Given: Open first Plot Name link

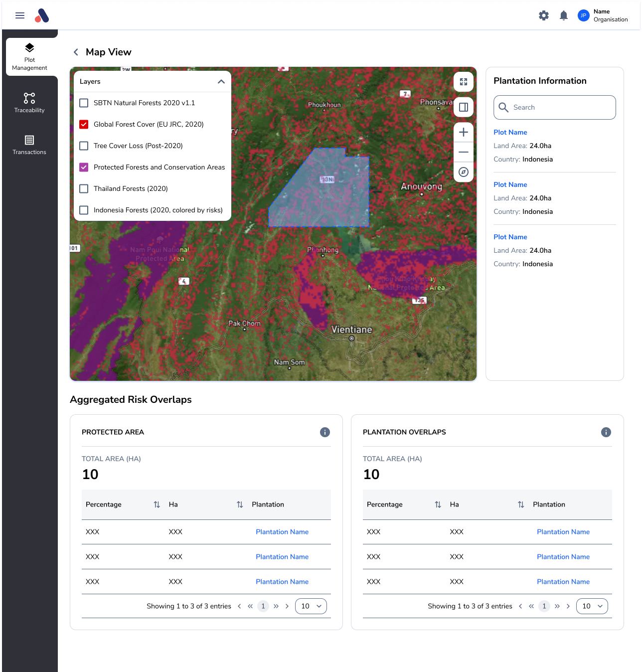Looking at the screenshot, I should pos(510,132).
